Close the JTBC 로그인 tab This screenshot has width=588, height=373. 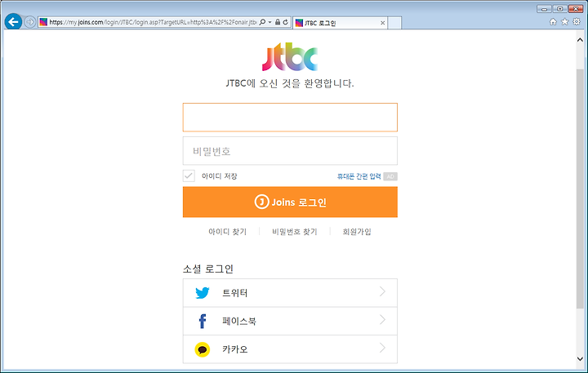(x=382, y=23)
